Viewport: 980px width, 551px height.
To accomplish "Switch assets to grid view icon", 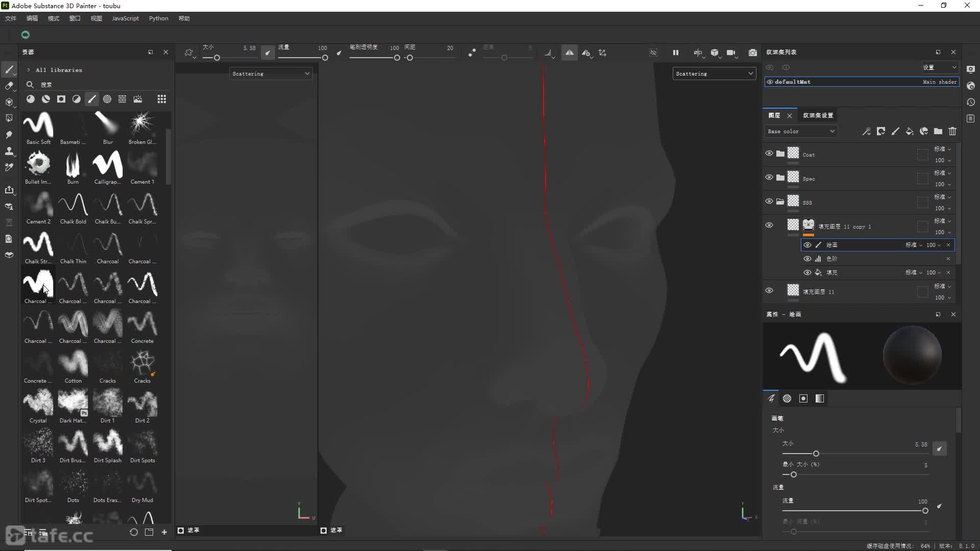I will point(162,99).
